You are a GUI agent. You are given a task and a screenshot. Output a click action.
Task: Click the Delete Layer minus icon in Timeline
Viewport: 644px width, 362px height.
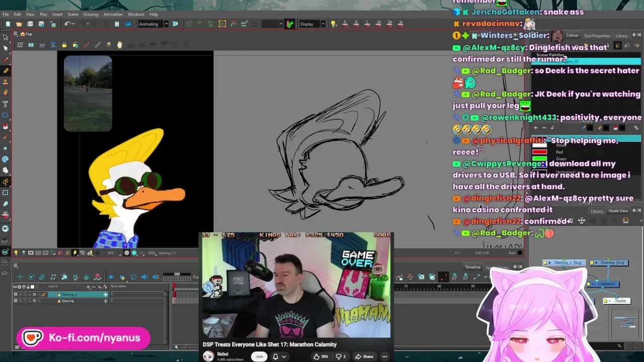95,287
